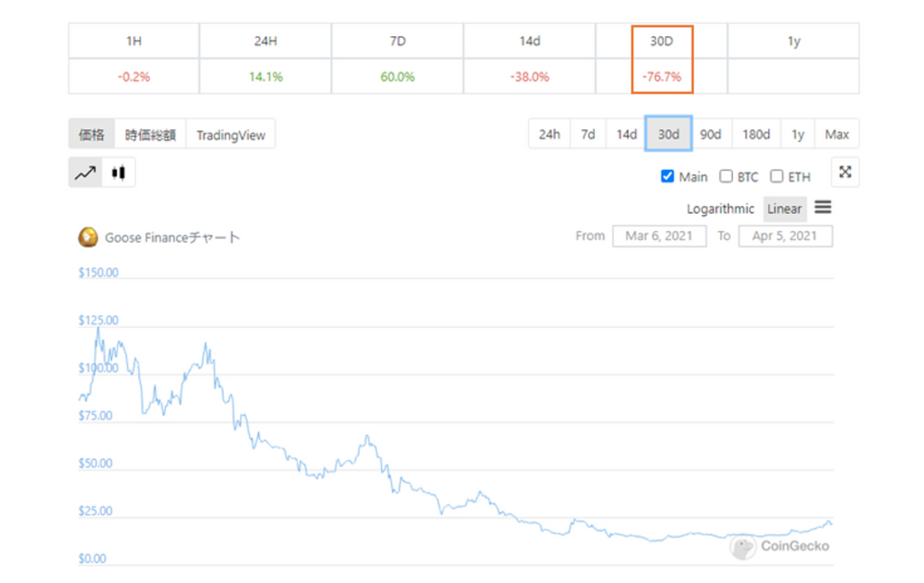Uncheck the Main series checkbox
Image resolution: width=924 pixels, height=583 pixels.
click(668, 177)
